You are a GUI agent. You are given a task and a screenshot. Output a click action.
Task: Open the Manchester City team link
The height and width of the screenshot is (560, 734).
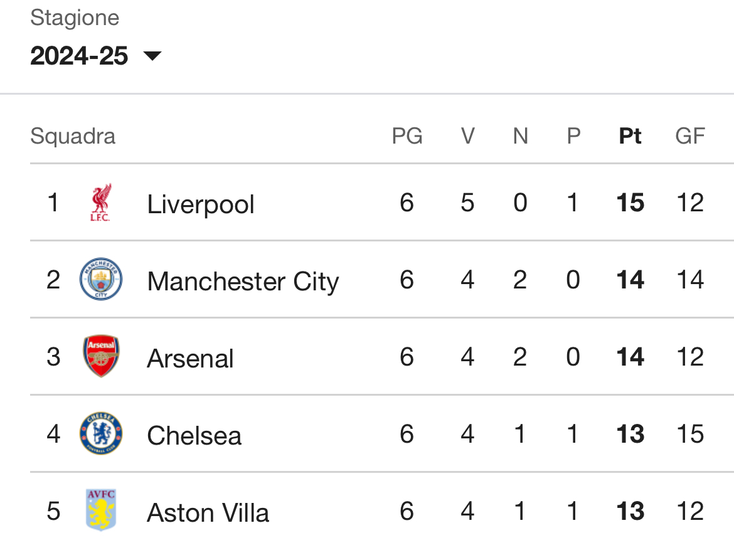tap(243, 282)
